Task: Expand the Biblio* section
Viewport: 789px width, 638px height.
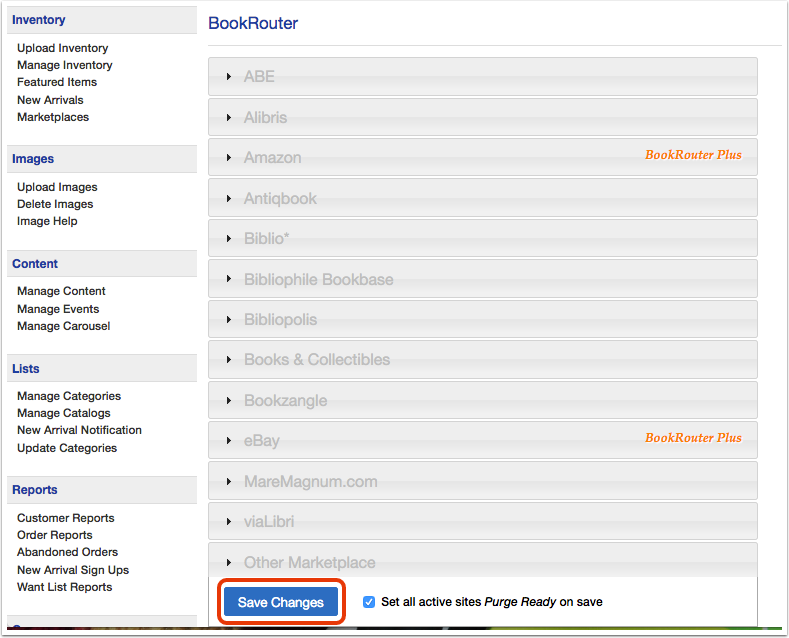Action: point(483,238)
